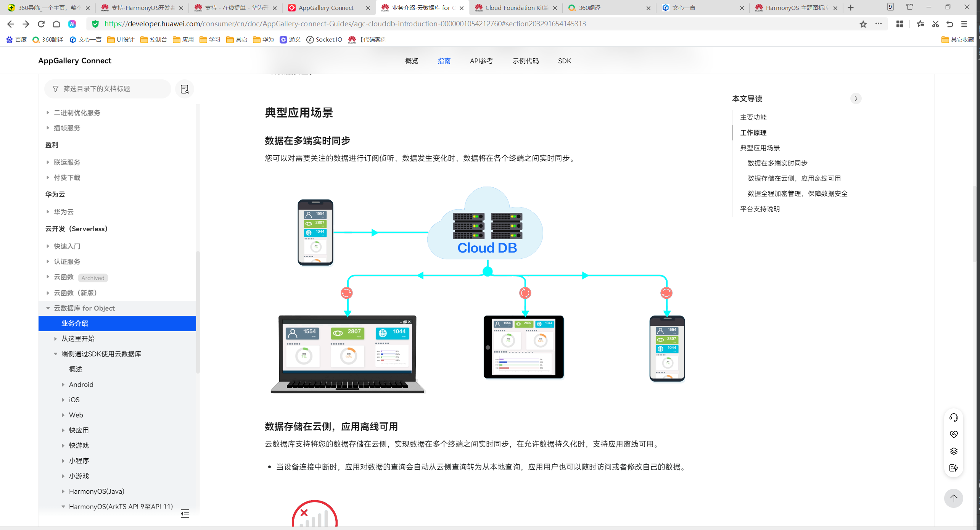Click the browser back arrow

pyautogui.click(x=11, y=24)
